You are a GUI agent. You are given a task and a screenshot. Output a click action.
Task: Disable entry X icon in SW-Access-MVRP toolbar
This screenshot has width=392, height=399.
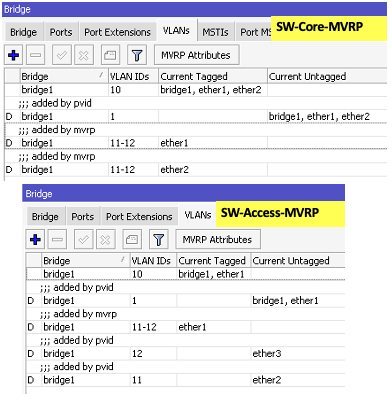(105, 239)
